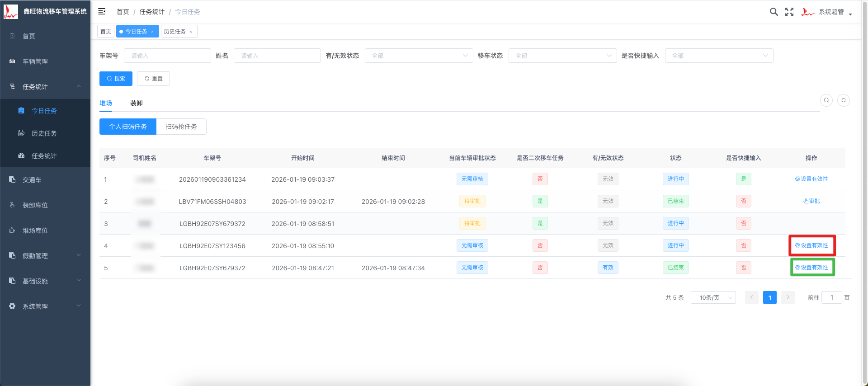The image size is (868, 386).
Task: Close the 今日任务 tab tag
Action: (x=152, y=32)
